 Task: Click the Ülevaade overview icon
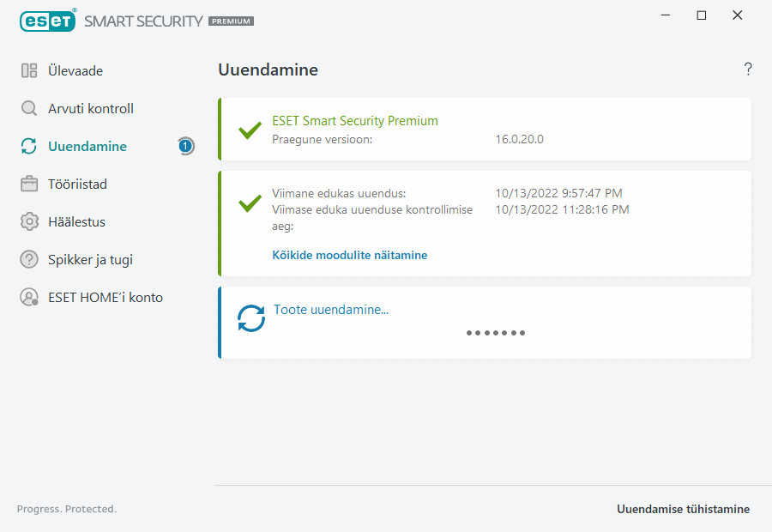click(x=29, y=71)
